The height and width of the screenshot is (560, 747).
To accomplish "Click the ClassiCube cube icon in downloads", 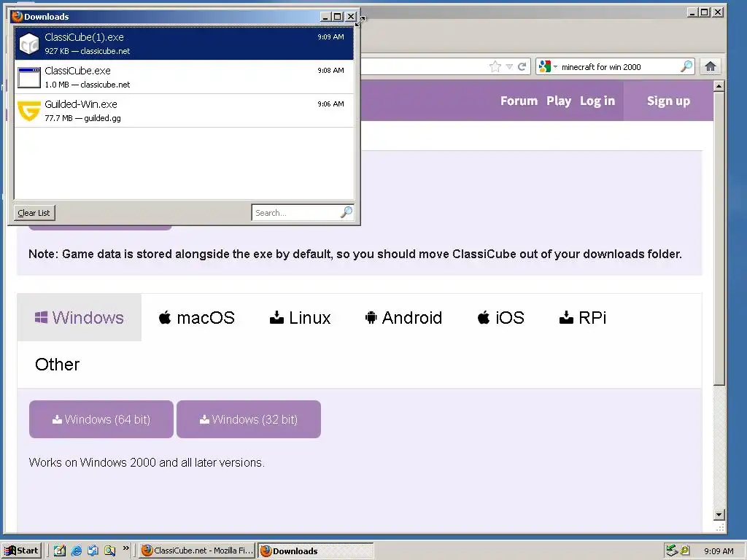I will [x=29, y=44].
